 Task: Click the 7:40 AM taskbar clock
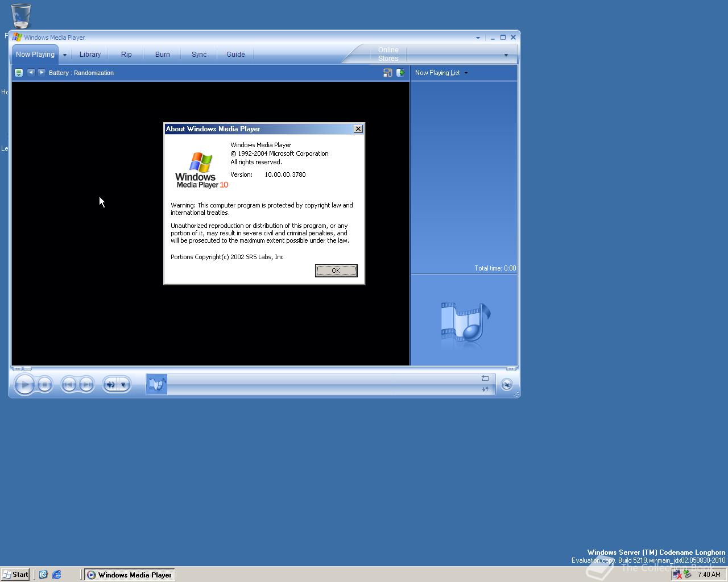(709, 575)
